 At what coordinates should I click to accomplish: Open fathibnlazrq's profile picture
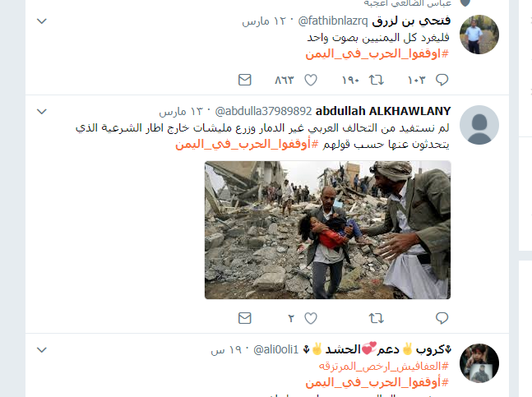[479, 35]
